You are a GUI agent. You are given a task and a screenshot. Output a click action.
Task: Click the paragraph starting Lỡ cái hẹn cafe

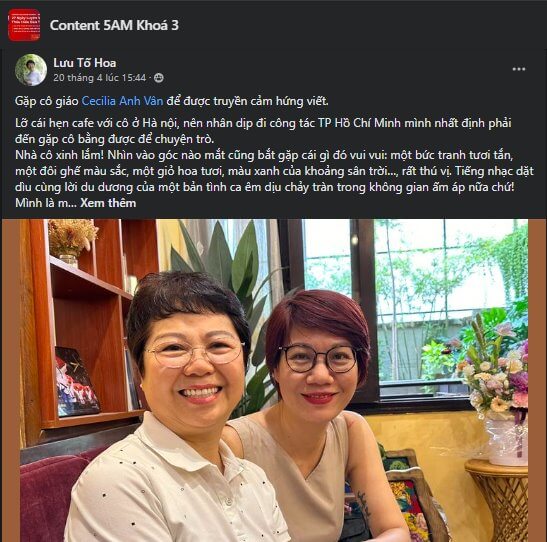coord(263,131)
